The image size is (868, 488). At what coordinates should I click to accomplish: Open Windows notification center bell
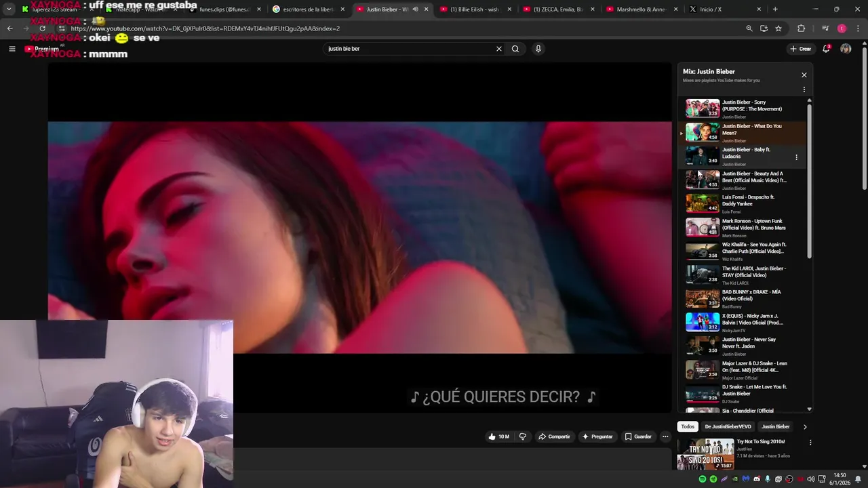[x=858, y=479]
